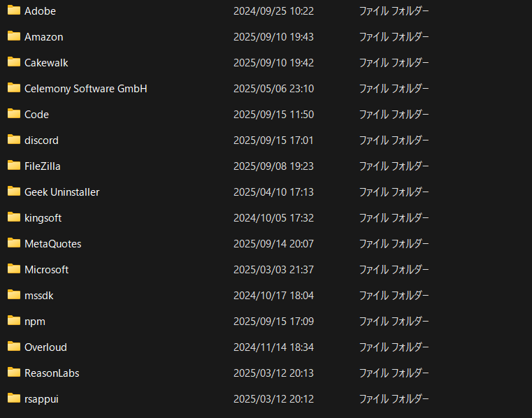Click the file type text in Microsoft row
This screenshot has width=532, height=418.
[x=394, y=270]
